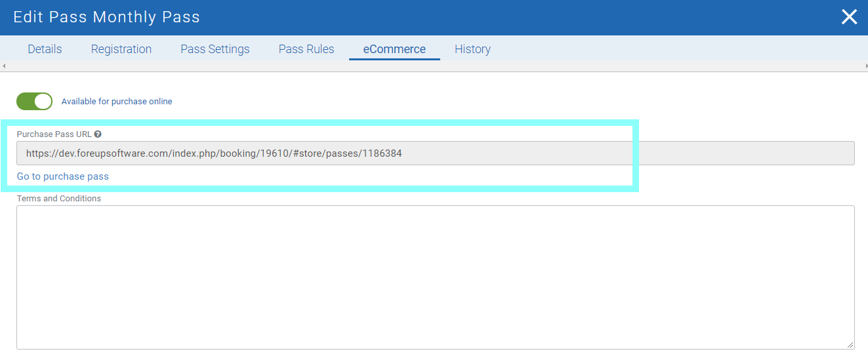The height and width of the screenshot is (362, 868).
Task: Click the Available for purchase online label
Action: tap(117, 102)
